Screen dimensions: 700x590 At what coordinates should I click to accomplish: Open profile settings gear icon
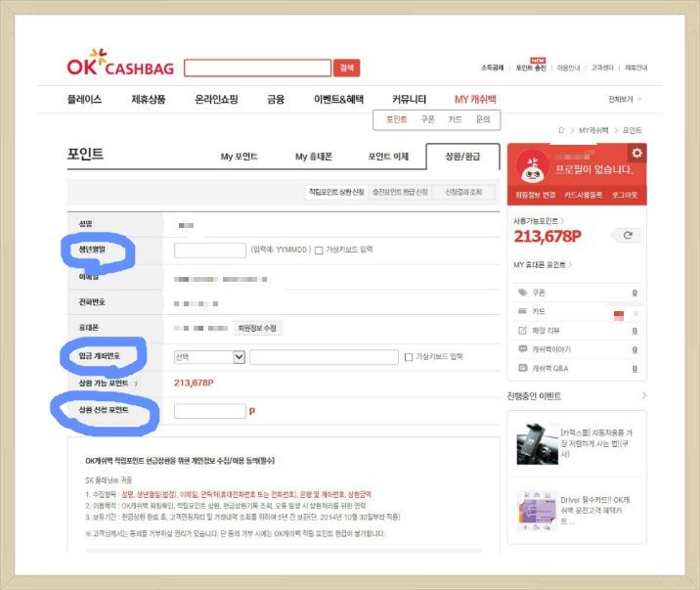point(636,153)
